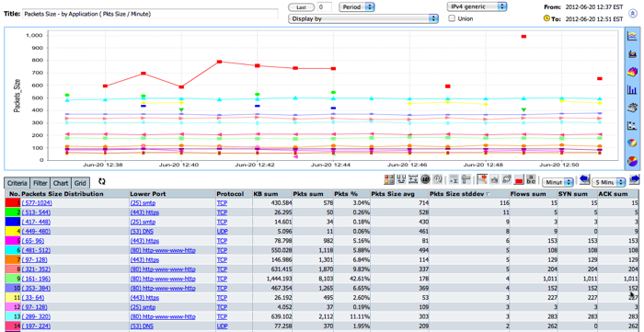Click the dark round 10 icon
644x332 pixels.
[425, 179]
